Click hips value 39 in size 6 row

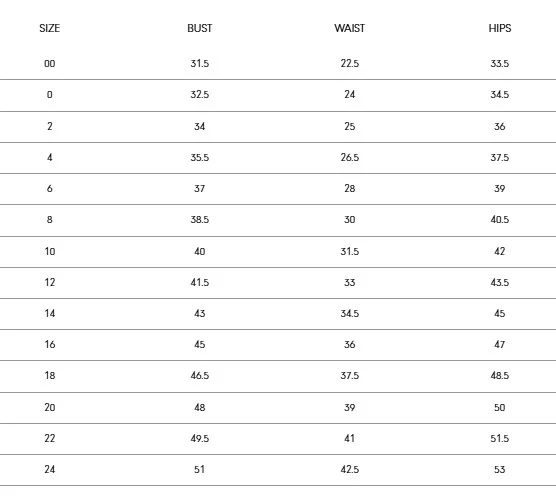coord(500,188)
